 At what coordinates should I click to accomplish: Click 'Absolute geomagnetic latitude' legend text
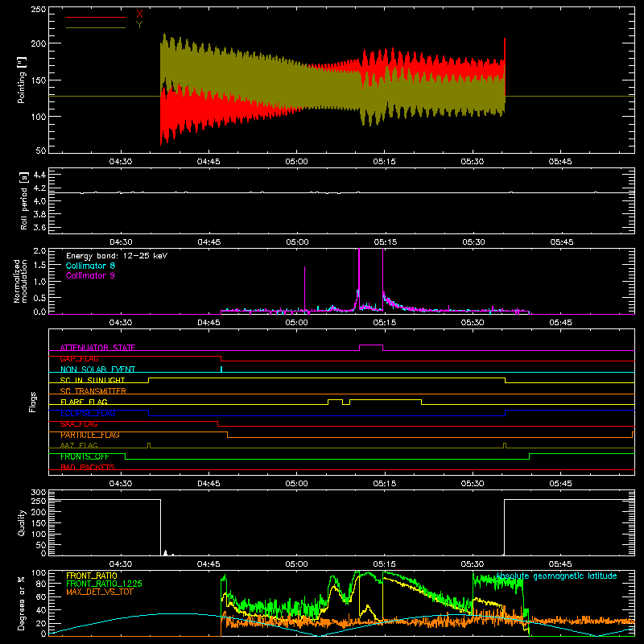(x=556, y=576)
